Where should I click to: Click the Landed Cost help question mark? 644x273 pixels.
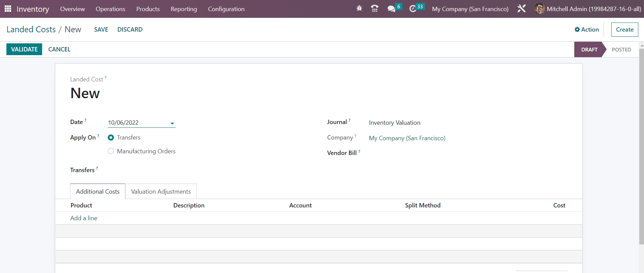click(105, 77)
